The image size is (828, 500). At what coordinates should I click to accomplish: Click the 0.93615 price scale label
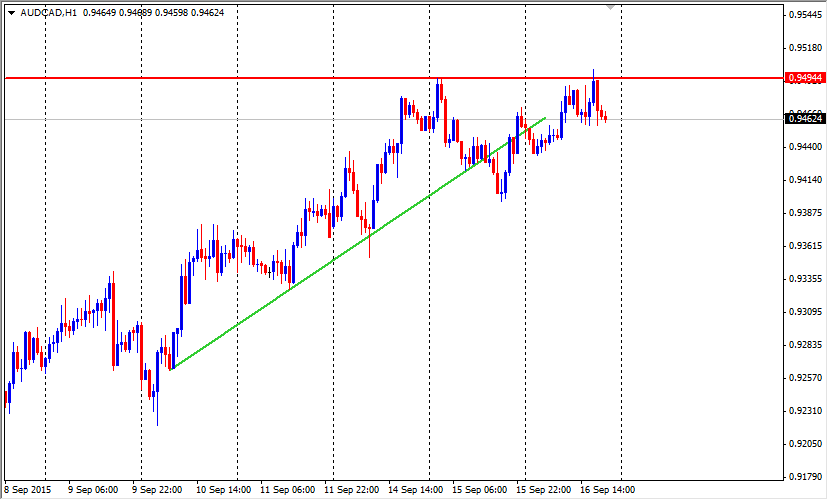click(x=805, y=246)
